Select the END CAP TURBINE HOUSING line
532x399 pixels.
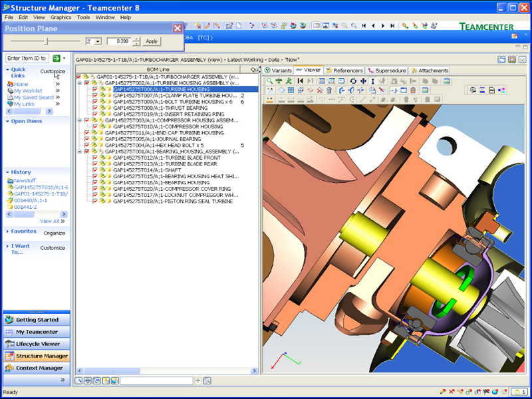tap(164, 133)
